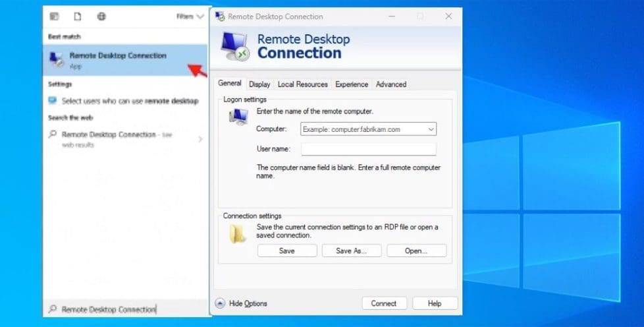Click the User name text field
644x327 pixels.
click(x=368, y=149)
